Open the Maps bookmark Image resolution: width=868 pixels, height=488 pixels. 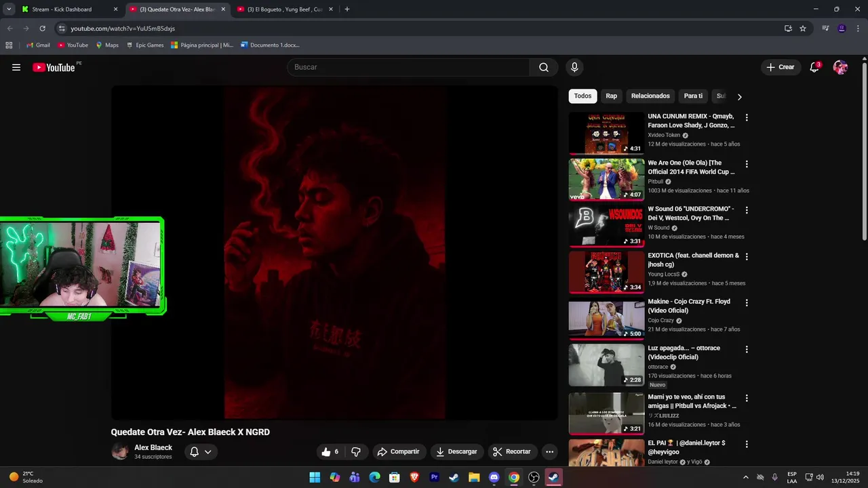click(x=107, y=45)
